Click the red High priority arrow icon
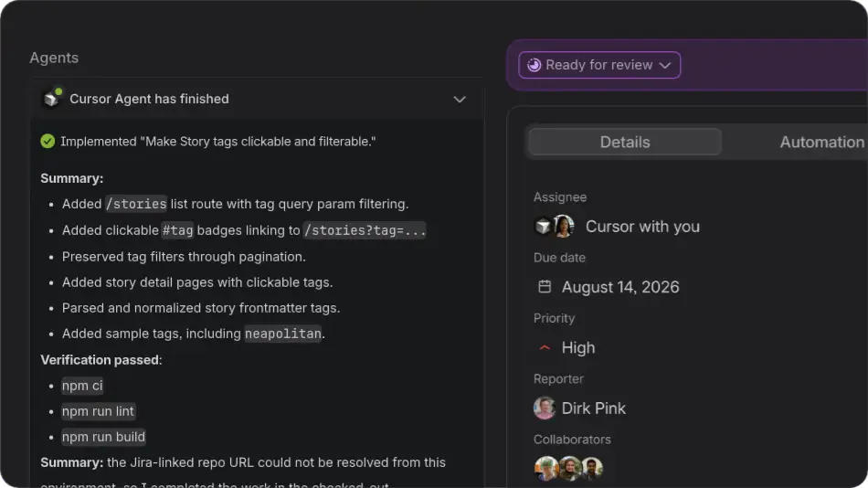Viewport: 868px width, 488px height. (545, 347)
